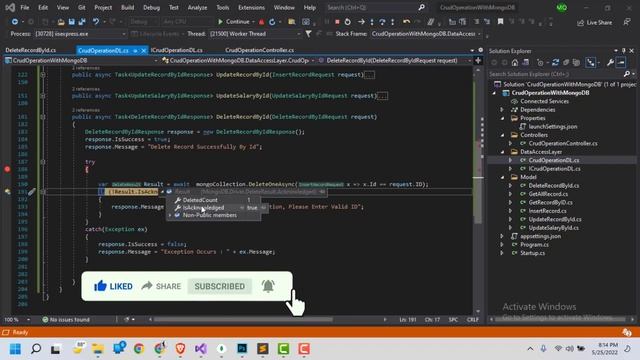Toggle Solution Explorer preview selected items button
This screenshot has width=640, height=360.
(x=621, y=62)
